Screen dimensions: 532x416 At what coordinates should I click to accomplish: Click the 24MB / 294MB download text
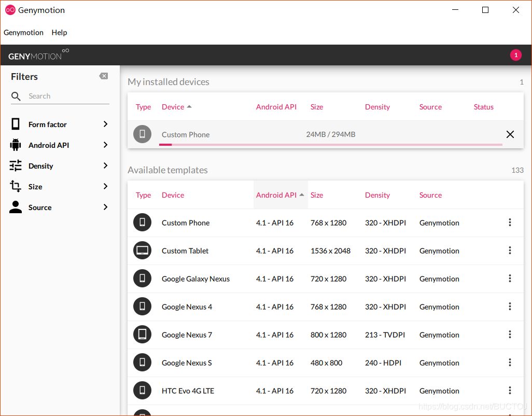pyautogui.click(x=330, y=134)
